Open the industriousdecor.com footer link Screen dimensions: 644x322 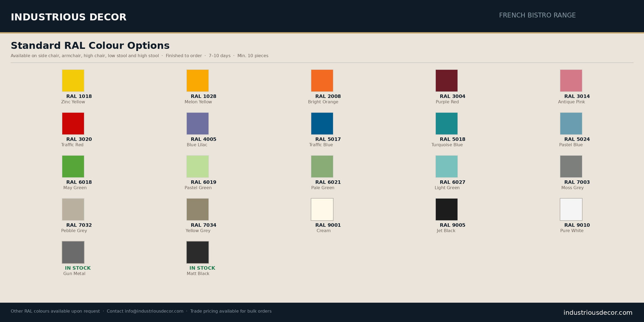click(598, 313)
